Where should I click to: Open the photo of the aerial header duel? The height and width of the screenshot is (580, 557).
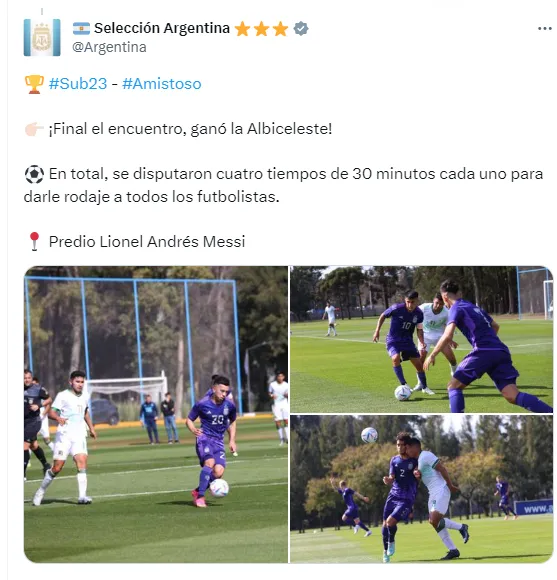(x=421, y=489)
